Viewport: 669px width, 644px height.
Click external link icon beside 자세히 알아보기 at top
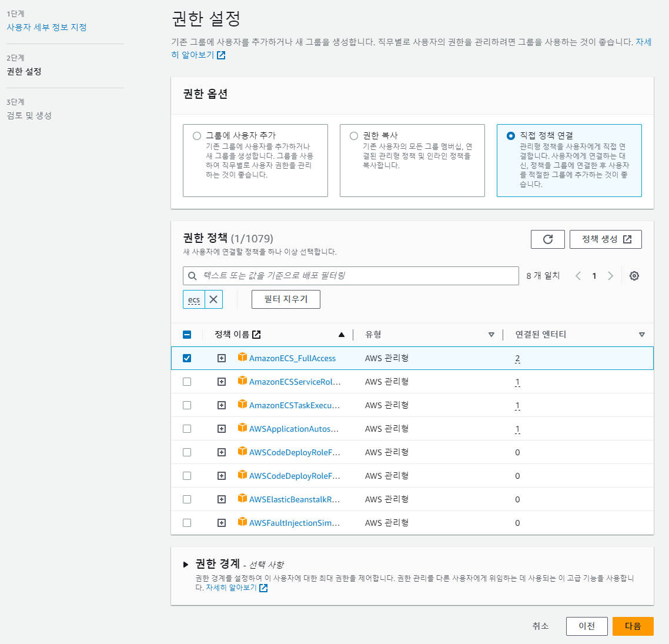pos(221,55)
